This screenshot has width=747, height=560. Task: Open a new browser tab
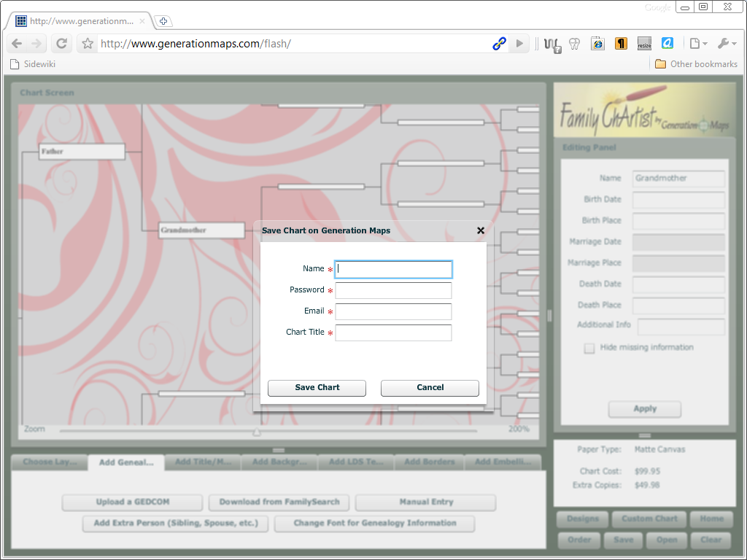[163, 21]
